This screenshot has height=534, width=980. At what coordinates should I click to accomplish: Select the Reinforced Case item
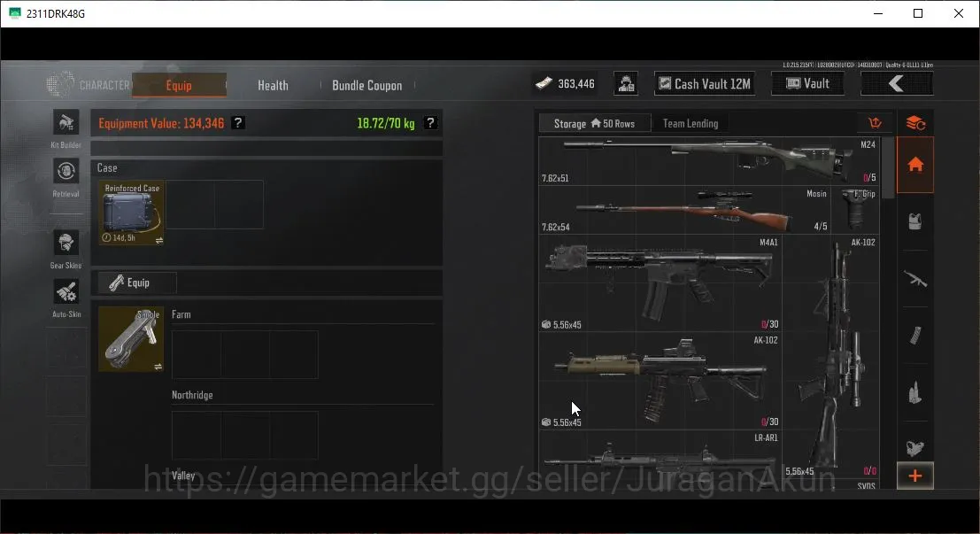(x=131, y=213)
